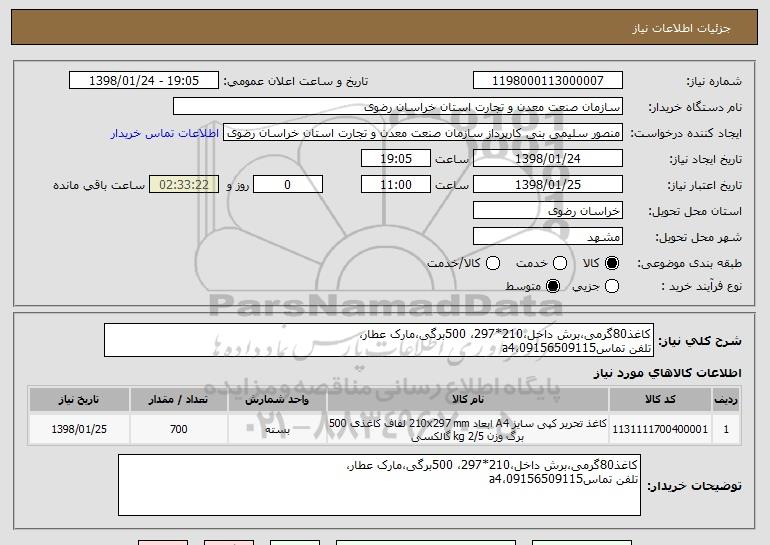Click the استان محل تحویل field خراسان رضوی

tap(548, 211)
